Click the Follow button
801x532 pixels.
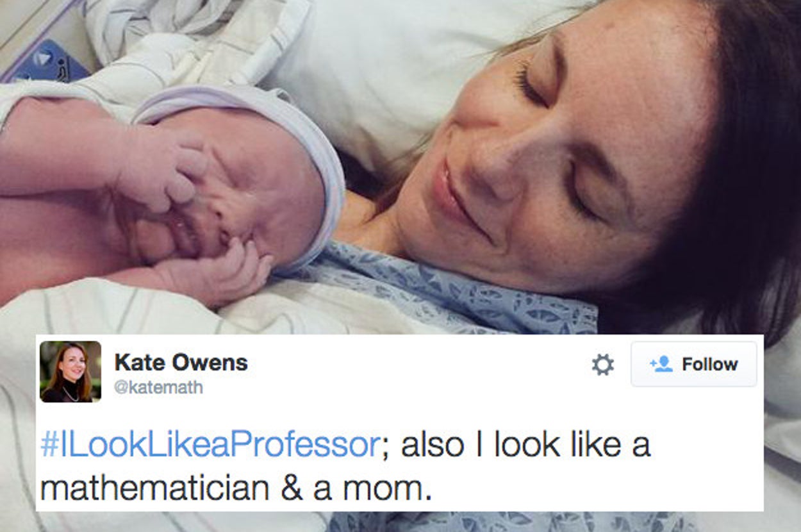click(693, 364)
